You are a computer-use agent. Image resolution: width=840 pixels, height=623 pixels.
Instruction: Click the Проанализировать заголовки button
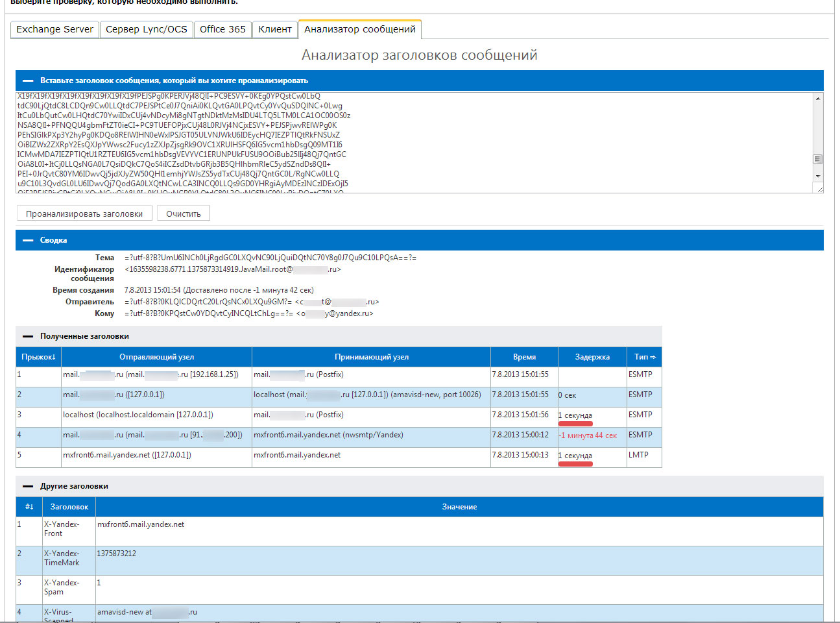(84, 214)
